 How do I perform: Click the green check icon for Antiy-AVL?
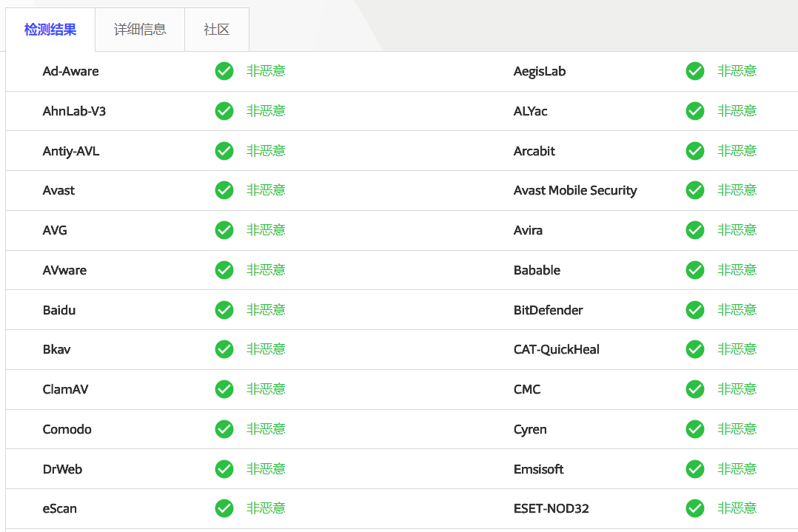(224, 150)
